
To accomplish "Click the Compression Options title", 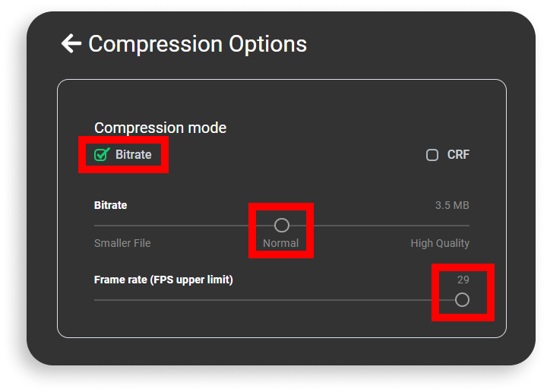I will pyautogui.click(x=198, y=44).
